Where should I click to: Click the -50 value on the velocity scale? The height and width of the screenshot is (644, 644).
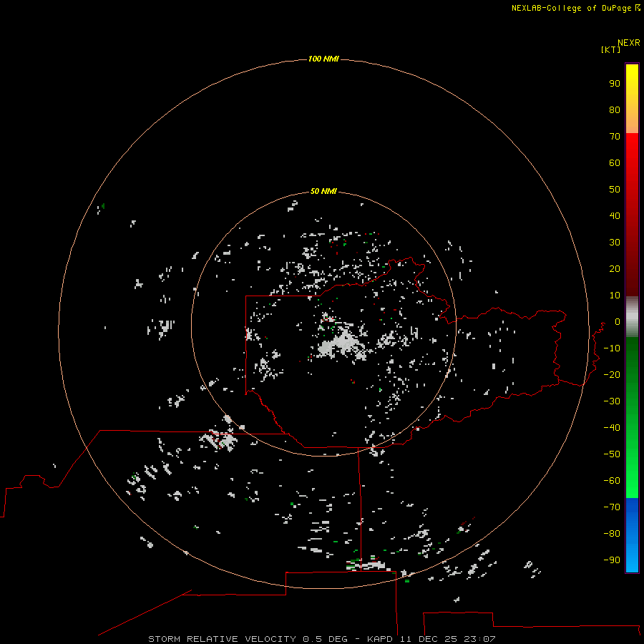[612, 454]
